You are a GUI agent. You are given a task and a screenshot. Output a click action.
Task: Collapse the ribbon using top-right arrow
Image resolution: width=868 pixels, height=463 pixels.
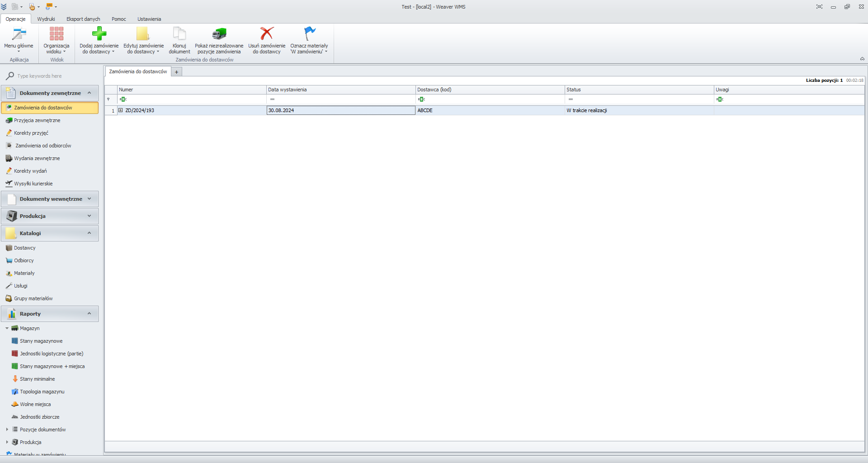point(862,59)
